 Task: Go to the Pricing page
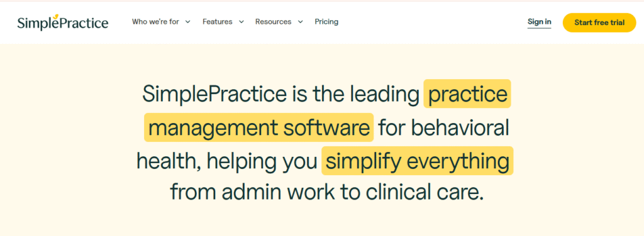click(x=326, y=22)
